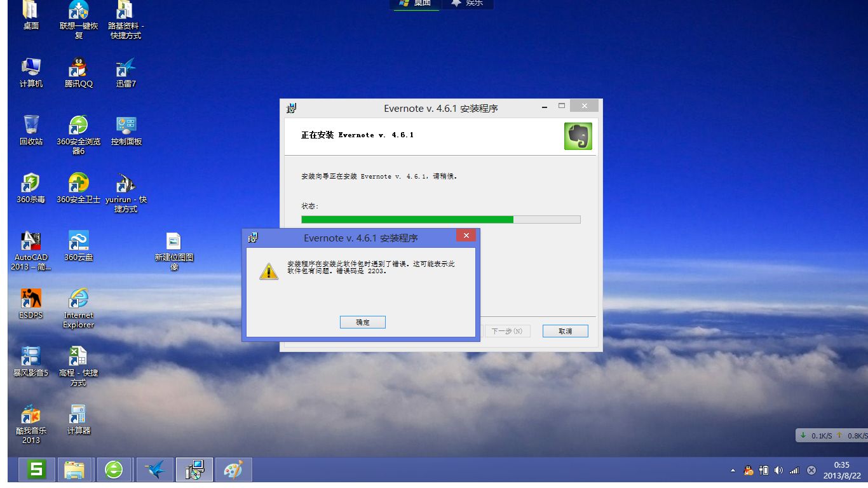Click 取消 in the Evernote installer
The height and width of the screenshot is (488, 868).
[565, 331]
